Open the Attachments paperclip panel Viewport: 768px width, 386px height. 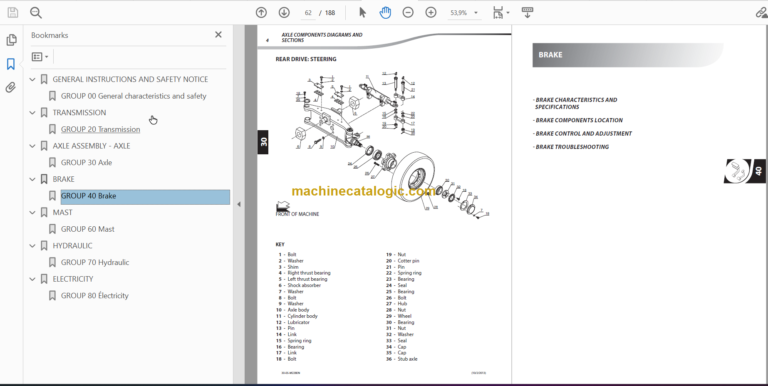click(11, 88)
